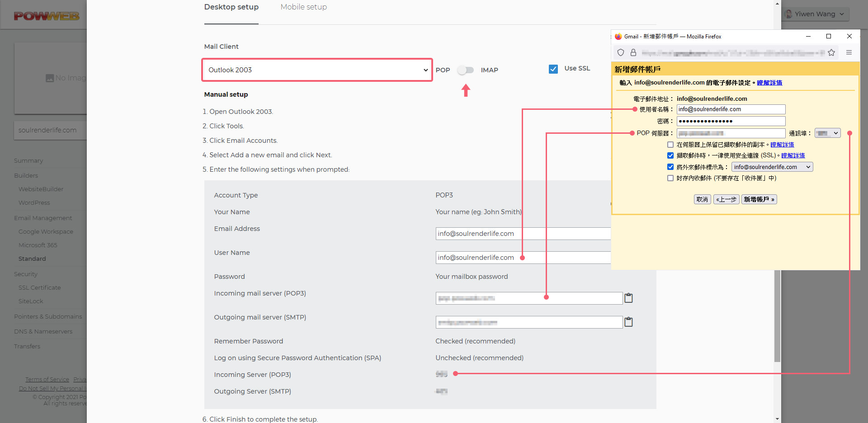This screenshot has height=423, width=868.
Task: Open 瞭解詳情 link beside SSL option
Action: pos(793,155)
